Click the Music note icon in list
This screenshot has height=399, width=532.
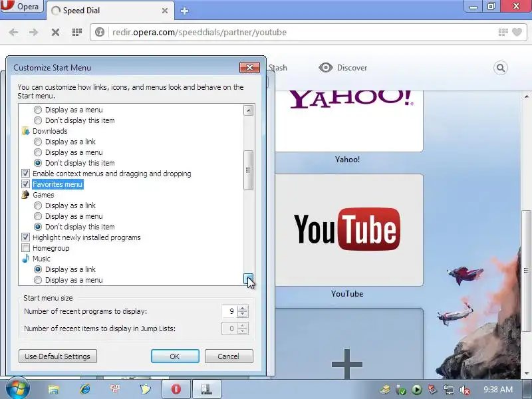(x=25, y=259)
